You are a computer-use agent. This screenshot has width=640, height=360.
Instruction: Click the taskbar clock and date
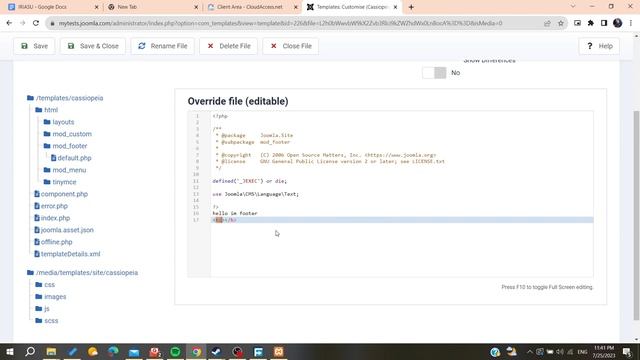point(604,352)
